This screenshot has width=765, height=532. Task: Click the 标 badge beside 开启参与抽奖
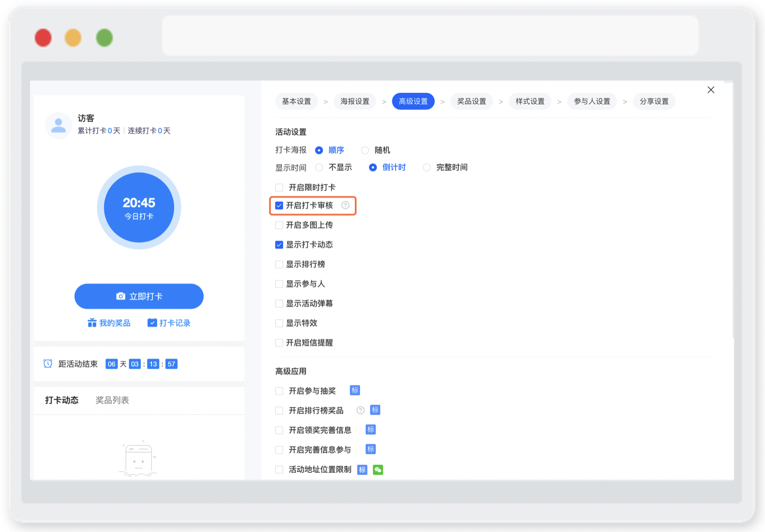(x=355, y=390)
